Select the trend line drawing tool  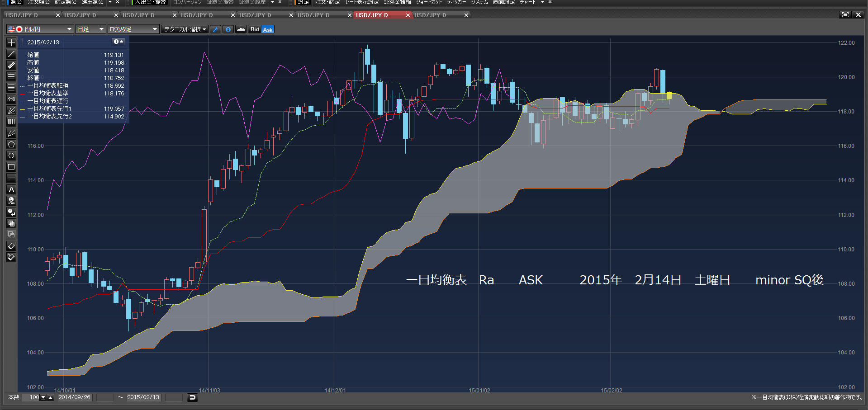(x=11, y=54)
